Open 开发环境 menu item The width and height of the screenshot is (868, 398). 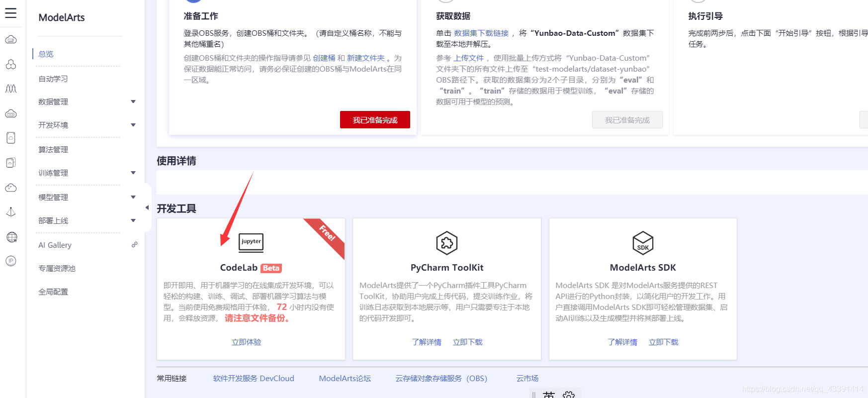[53, 125]
